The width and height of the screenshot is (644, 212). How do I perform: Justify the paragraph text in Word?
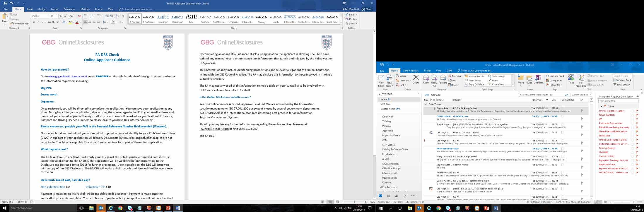tap(98, 22)
